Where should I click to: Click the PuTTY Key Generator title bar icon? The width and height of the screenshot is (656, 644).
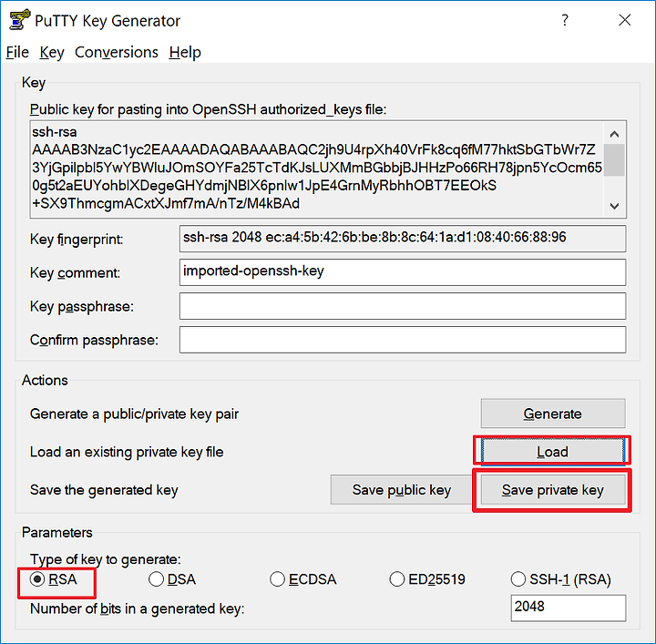tap(19, 20)
